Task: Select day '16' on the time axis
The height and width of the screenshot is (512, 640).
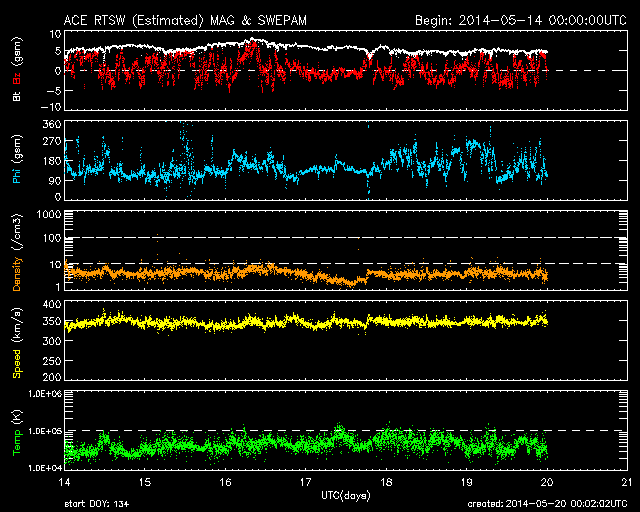Action: click(225, 482)
